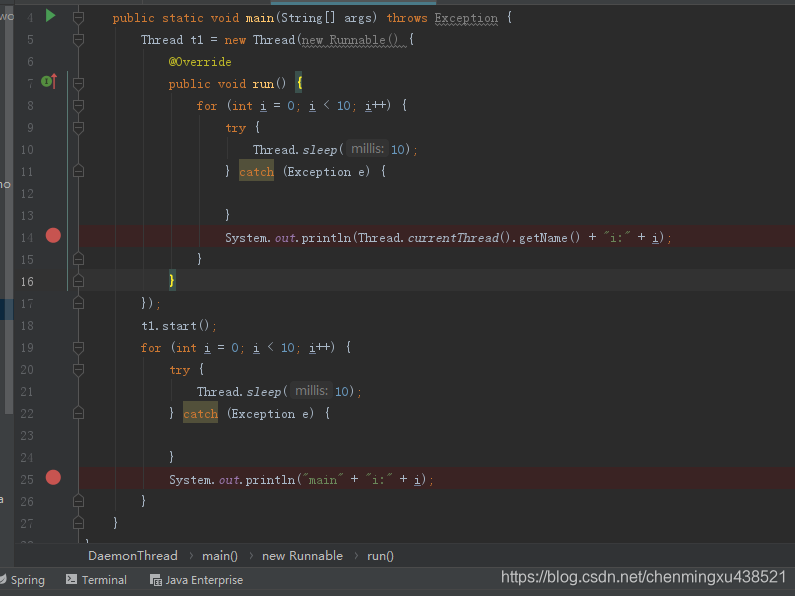Click currentThread() on line 14
The height and width of the screenshot is (596, 795).
(x=459, y=238)
